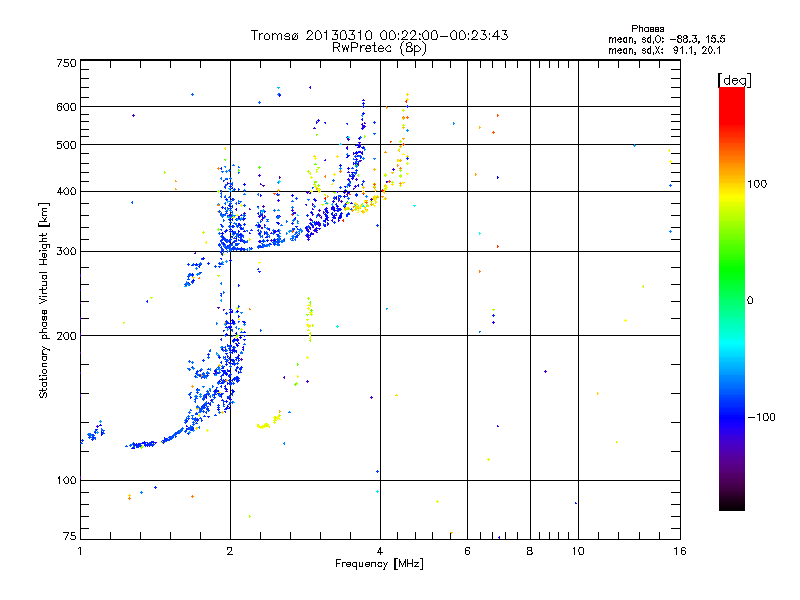Click the x-axis tick label "4"
This screenshot has height=600, width=800.
[380, 551]
